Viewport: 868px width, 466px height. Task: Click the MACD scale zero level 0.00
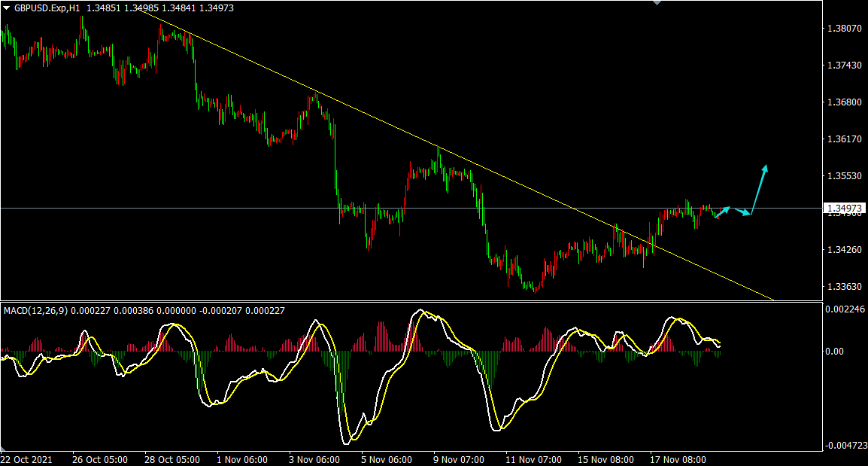point(835,352)
